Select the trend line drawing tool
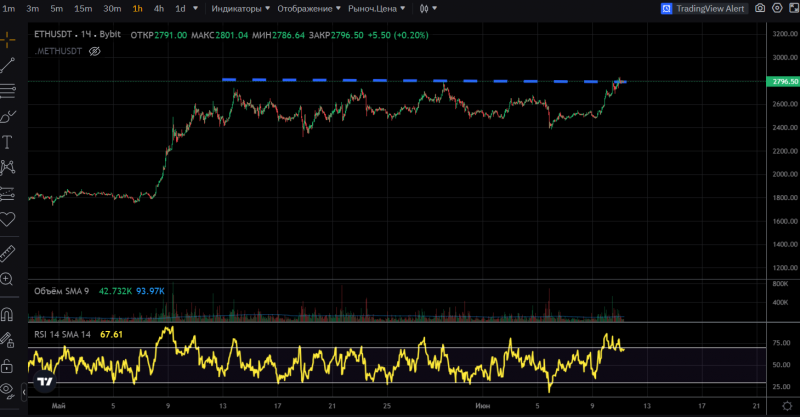Screen dimensions: 800x417 [7, 65]
